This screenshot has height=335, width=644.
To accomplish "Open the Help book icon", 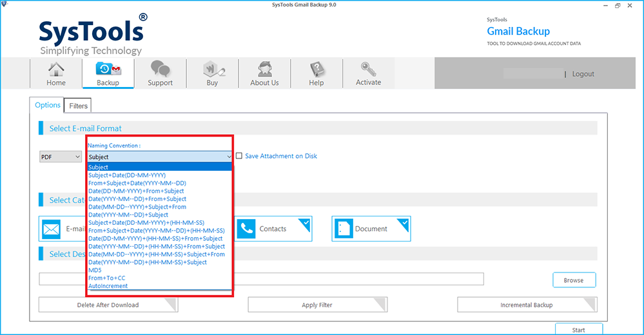I will (317, 69).
